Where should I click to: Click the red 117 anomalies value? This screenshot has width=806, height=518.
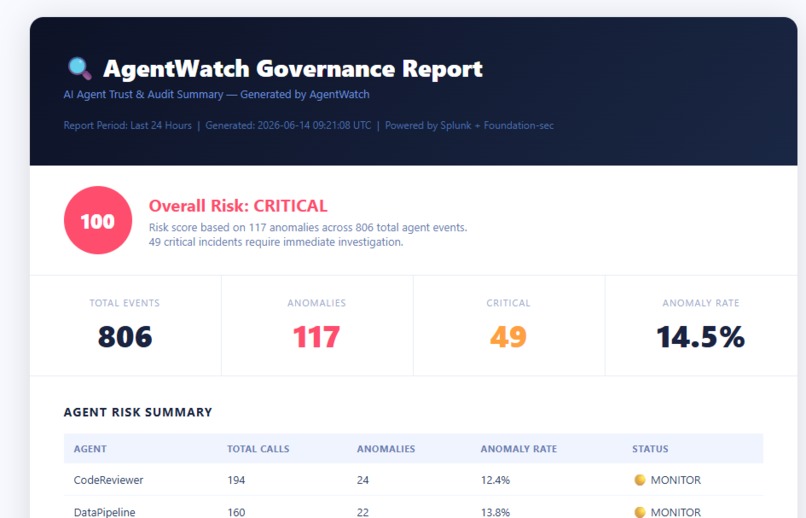[317, 337]
